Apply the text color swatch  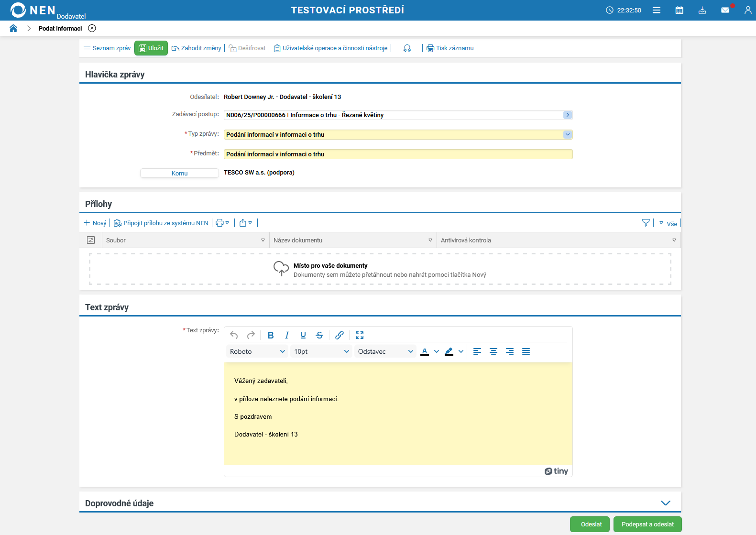pyautogui.click(x=425, y=351)
